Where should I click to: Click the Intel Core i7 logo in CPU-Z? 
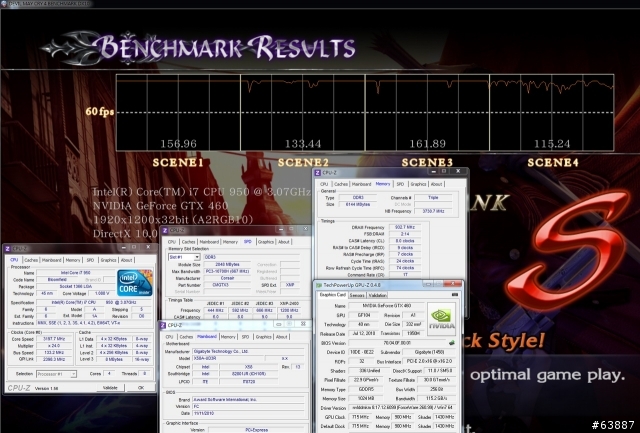click(134, 283)
